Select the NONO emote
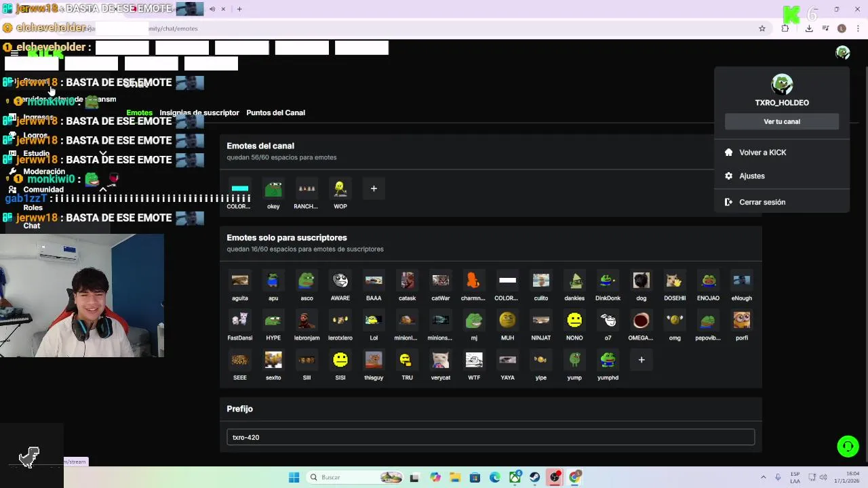868x488 pixels. click(x=574, y=320)
